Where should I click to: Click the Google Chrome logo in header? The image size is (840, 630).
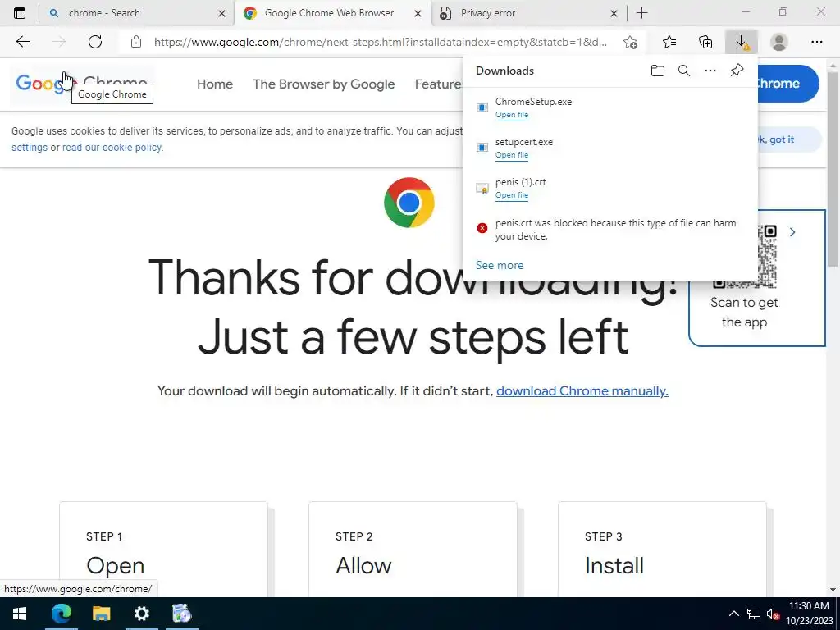81,84
